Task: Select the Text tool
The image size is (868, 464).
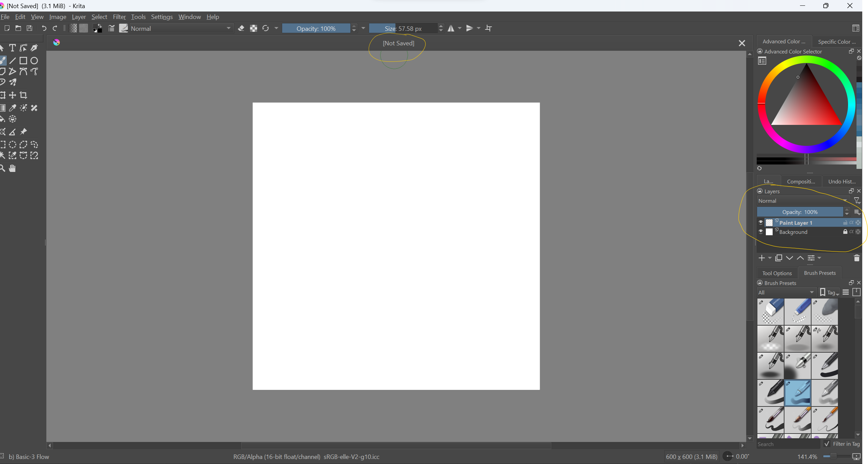Action: (12, 48)
